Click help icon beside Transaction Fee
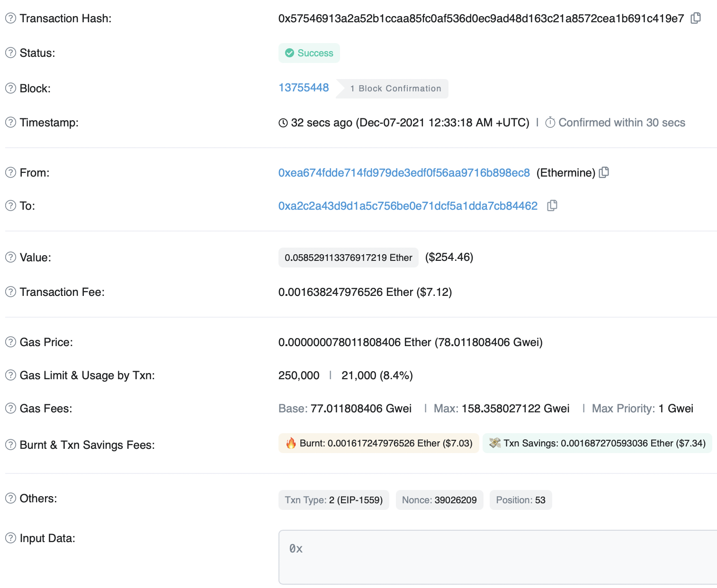Screen dimensions: 717x588 10,292
